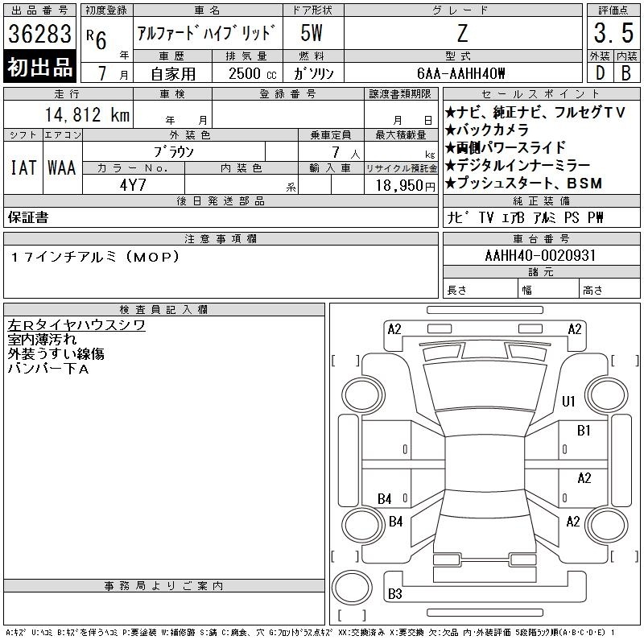This screenshot has width=644, height=644.
Task: Select the chassis number AAHH40-0020931
Action: [540, 256]
